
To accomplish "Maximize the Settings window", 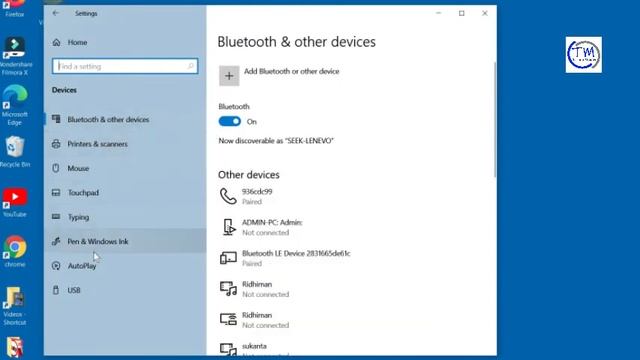I will (462, 13).
